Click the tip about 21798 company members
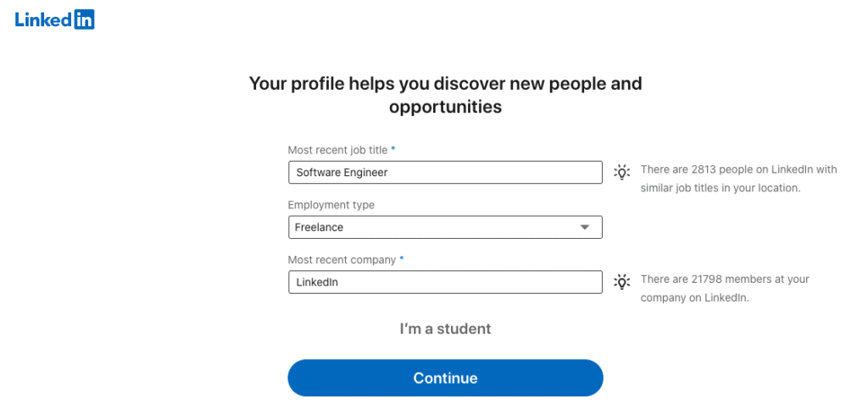868x415 pixels. 725,288
